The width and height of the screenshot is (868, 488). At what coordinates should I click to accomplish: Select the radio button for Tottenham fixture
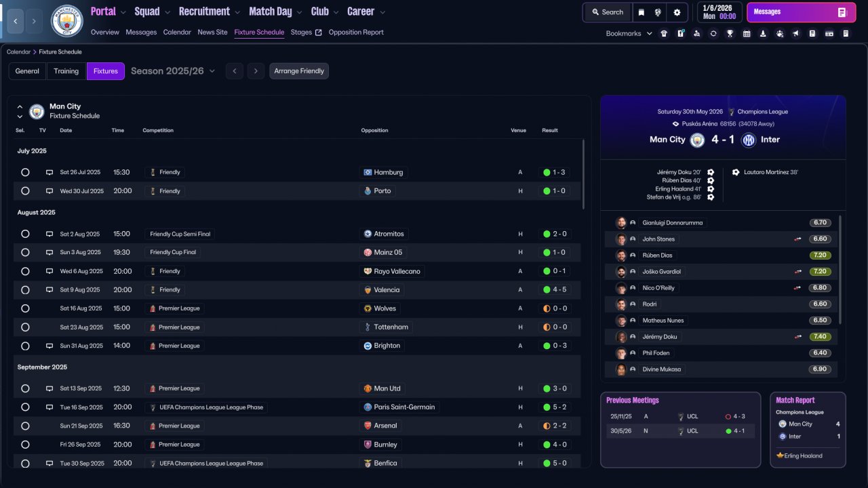25,327
